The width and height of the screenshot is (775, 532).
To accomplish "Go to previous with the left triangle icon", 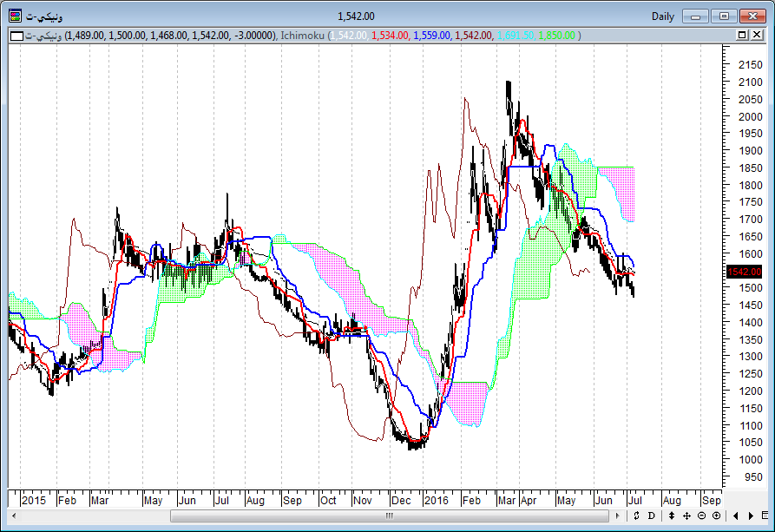I will coord(735,516).
